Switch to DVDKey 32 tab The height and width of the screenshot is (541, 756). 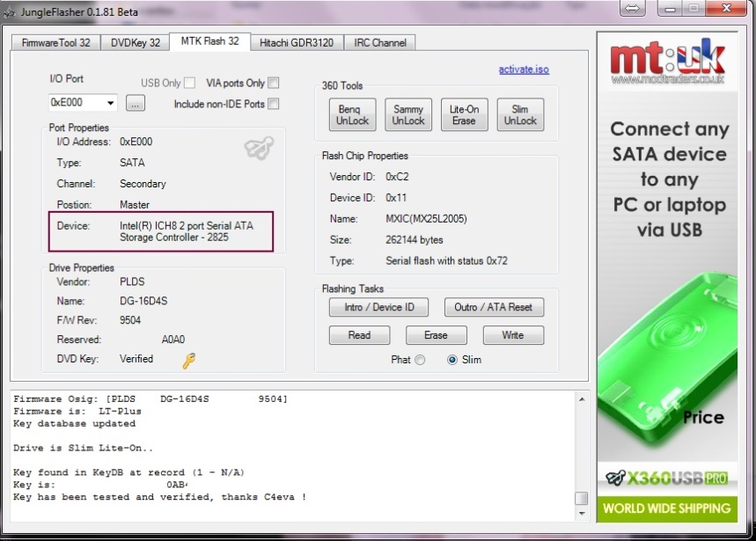pyautogui.click(x=136, y=43)
